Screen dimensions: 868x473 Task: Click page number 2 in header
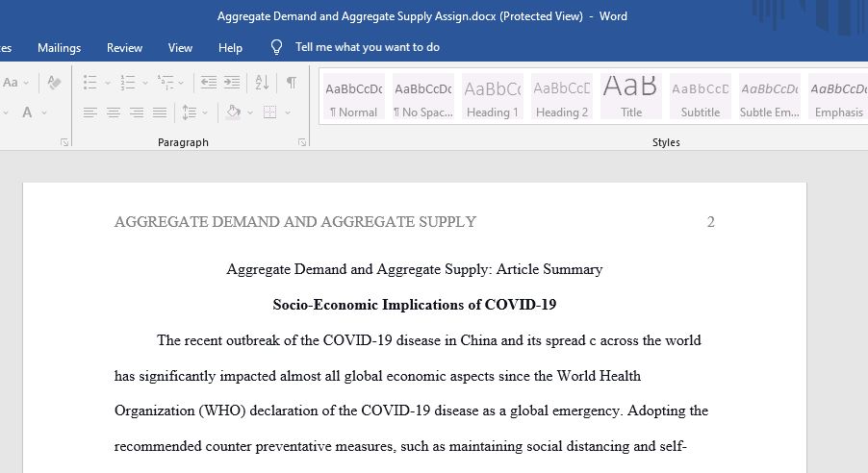click(x=711, y=222)
